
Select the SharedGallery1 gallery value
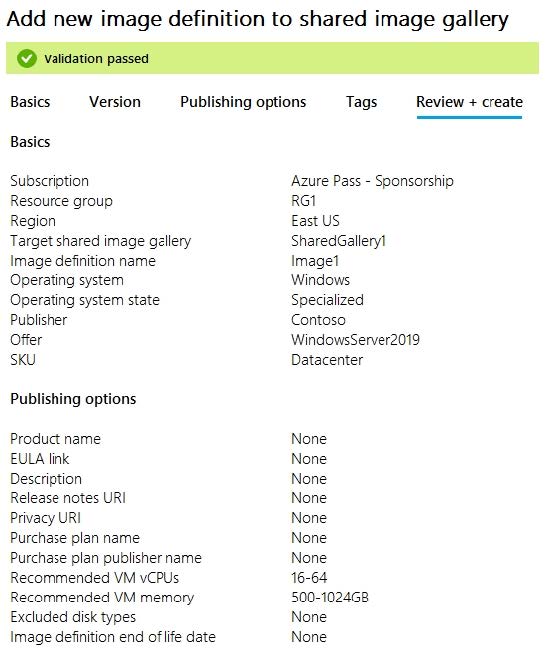click(338, 241)
